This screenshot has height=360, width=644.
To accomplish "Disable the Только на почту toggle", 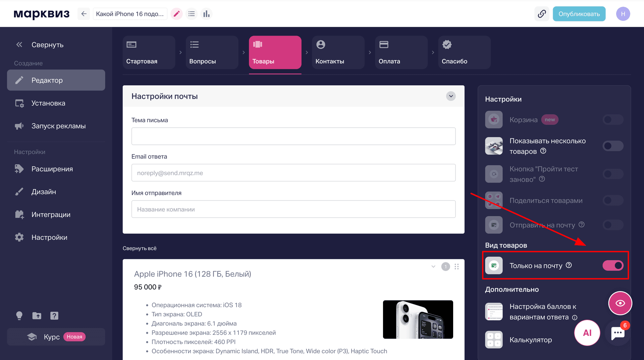I will tap(613, 265).
